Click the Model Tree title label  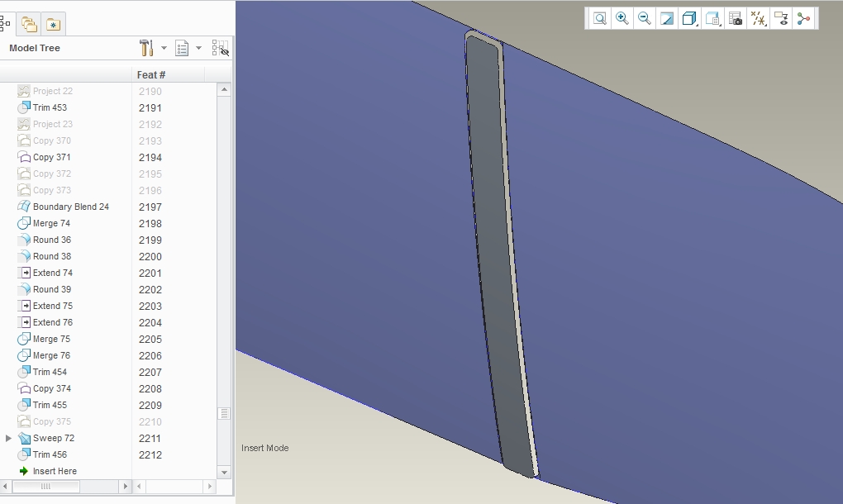35,49
